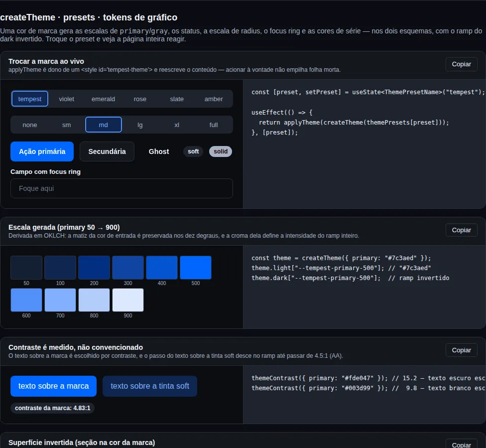Image resolution: width=486 pixels, height=448 pixels.
Task: Click the primary 400 color swatch
Action: coord(162,268)
